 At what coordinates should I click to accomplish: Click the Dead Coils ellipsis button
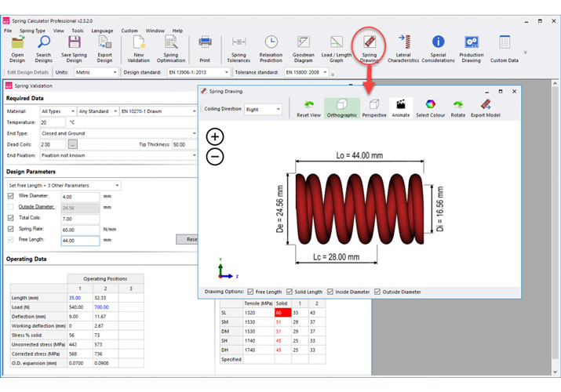click(72, 144)
